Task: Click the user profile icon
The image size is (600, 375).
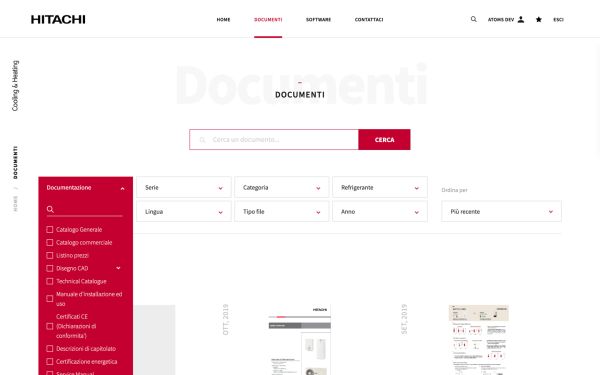Action: pos(521,20)
